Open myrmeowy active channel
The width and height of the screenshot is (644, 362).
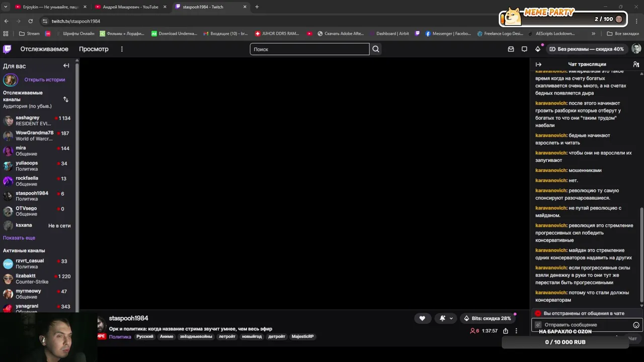point(38,294)
